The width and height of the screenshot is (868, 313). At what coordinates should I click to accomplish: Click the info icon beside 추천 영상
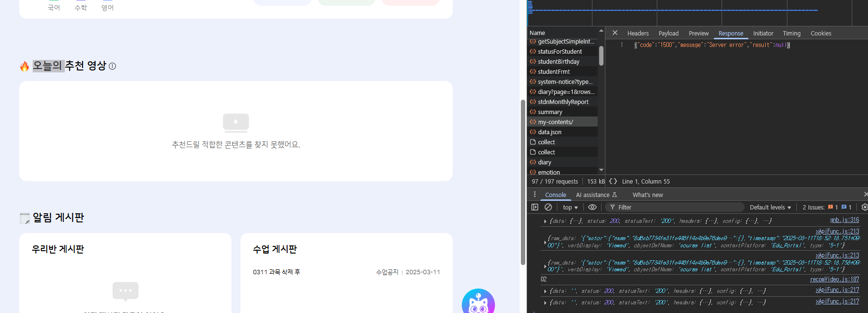(x=112, y=66)
